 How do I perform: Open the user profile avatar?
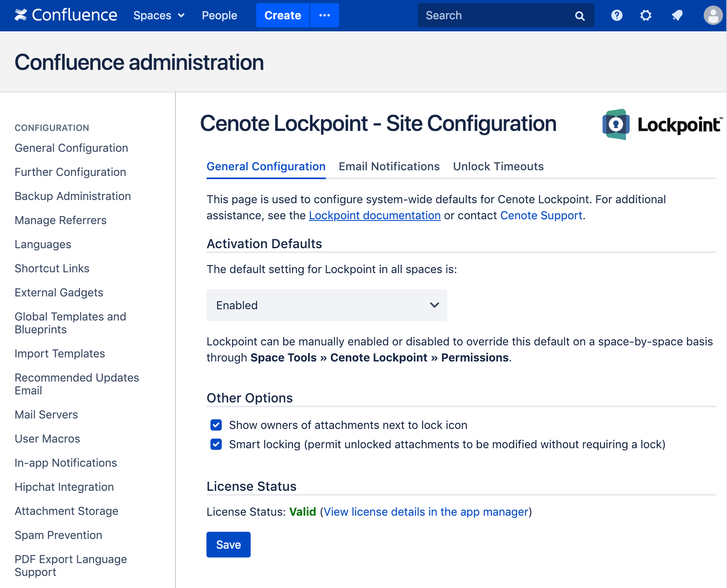pyautogui.click(x=713, y=15)
